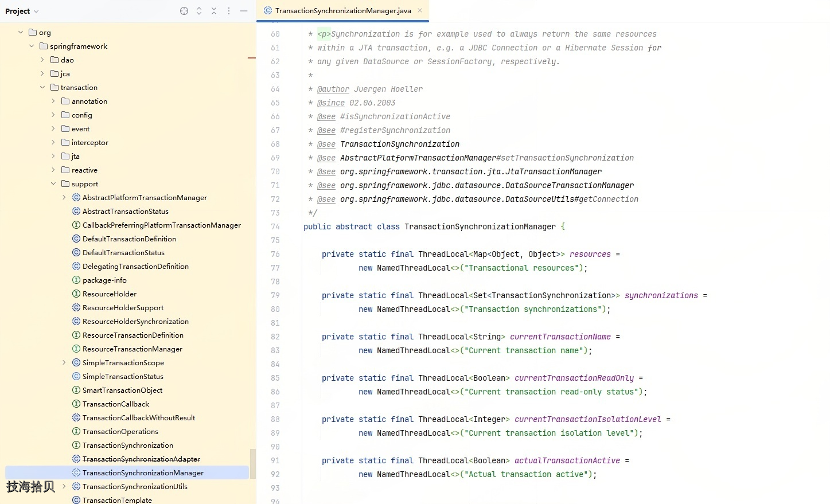This screenshot has width=830, height=504.
Task: Click the synchronizations field name on line 79
Action: tap(661, 296)
